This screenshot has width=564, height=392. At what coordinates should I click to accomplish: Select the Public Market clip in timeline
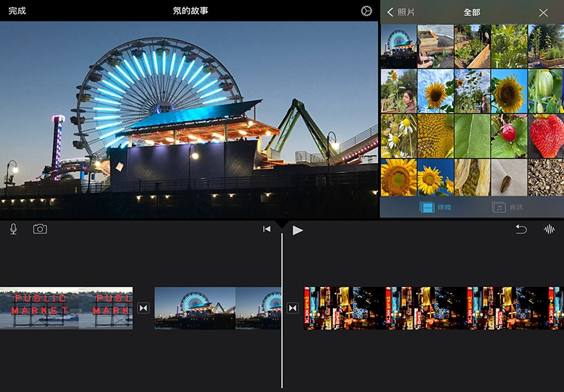(66, 308)
